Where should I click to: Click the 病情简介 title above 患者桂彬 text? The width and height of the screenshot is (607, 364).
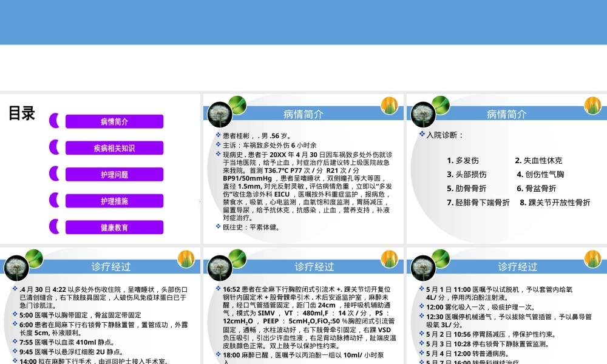(303, 115)
